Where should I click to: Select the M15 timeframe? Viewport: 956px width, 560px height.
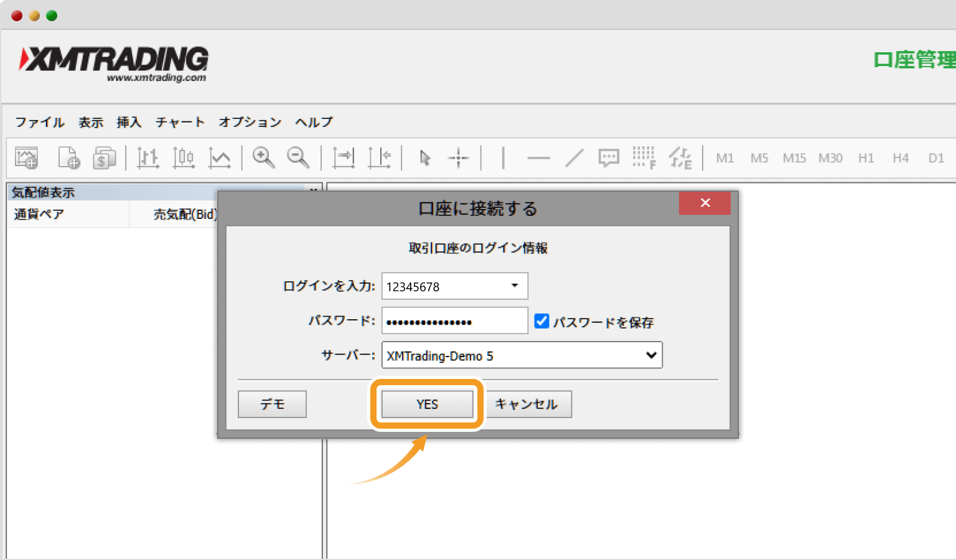pyautogui.click(x=794, y=158)
